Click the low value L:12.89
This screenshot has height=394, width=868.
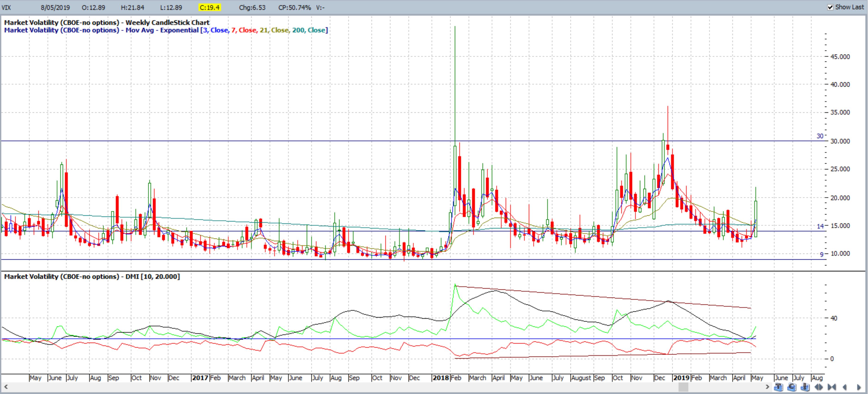[x=171, y=7]
